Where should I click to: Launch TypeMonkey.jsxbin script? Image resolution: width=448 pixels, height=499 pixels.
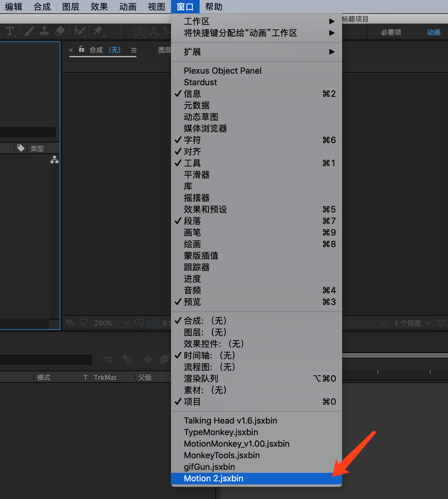click(x=257, y=432)
